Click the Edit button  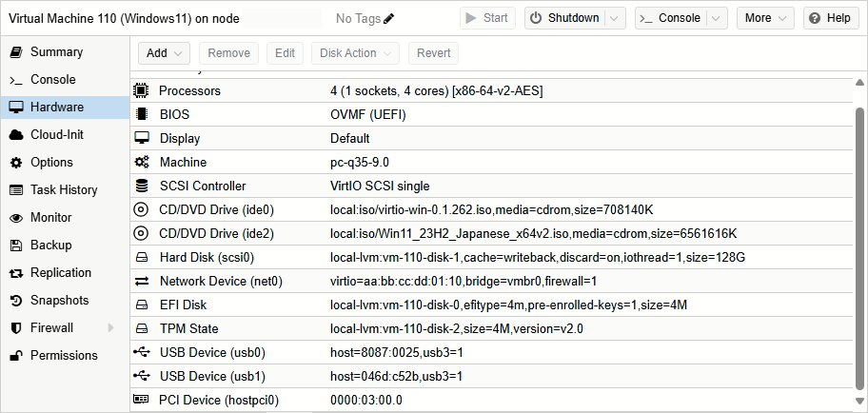pyautogui.click(x=286, y=53)
